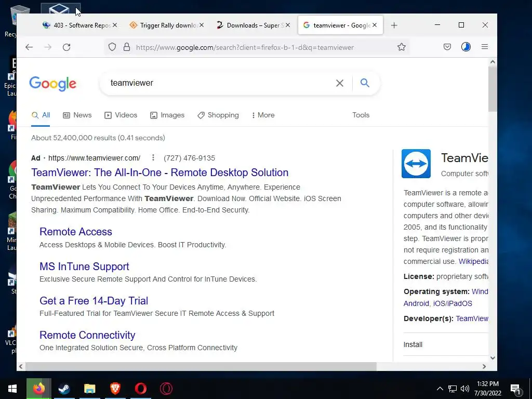The height and width of the screenshot is (399, 532).
Task: Close the Downloads Super tab
Action: [x=288, y=25]
